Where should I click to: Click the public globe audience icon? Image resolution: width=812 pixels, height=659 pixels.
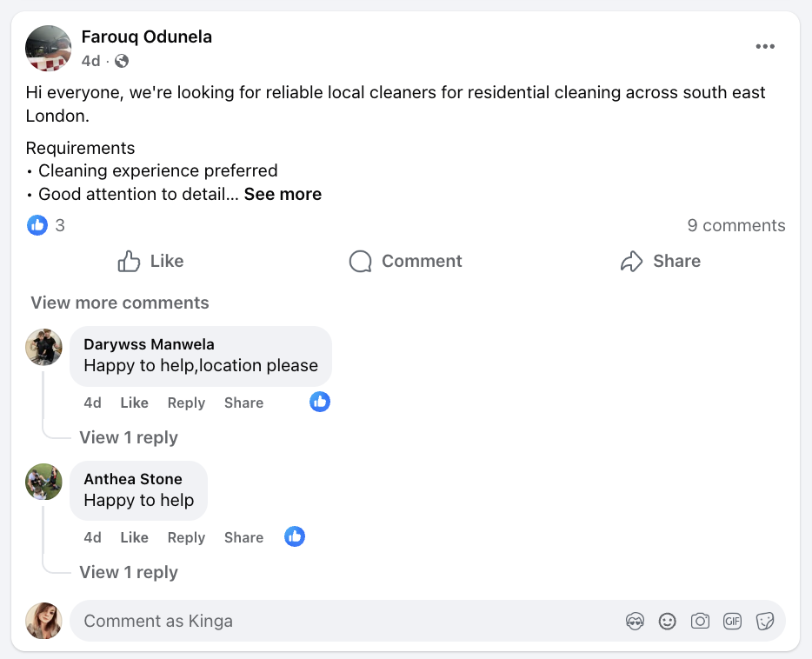122,61
